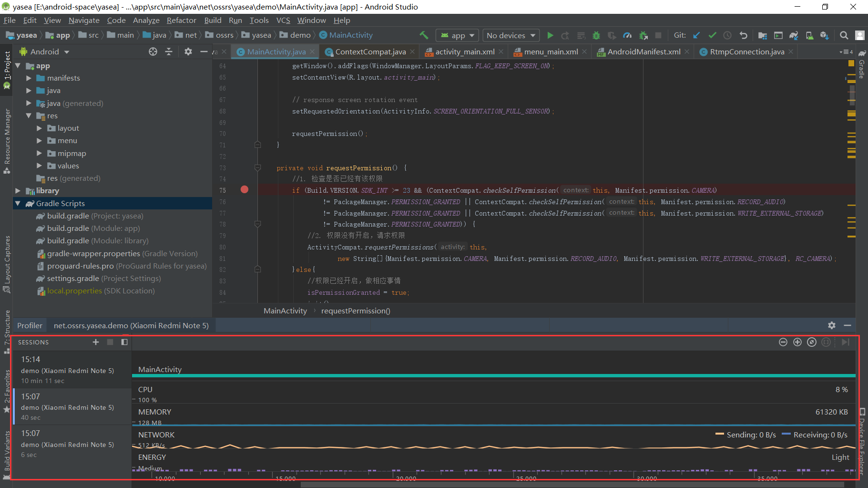This screenshot has width=868, height=488.
Task: Toggle the Sessions pane collapse icon
Action: click(x=124, y=342)
